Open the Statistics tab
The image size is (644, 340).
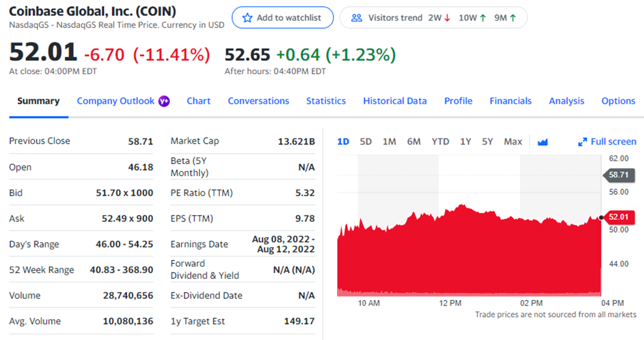pyautogui.click(x=326, y=101)
